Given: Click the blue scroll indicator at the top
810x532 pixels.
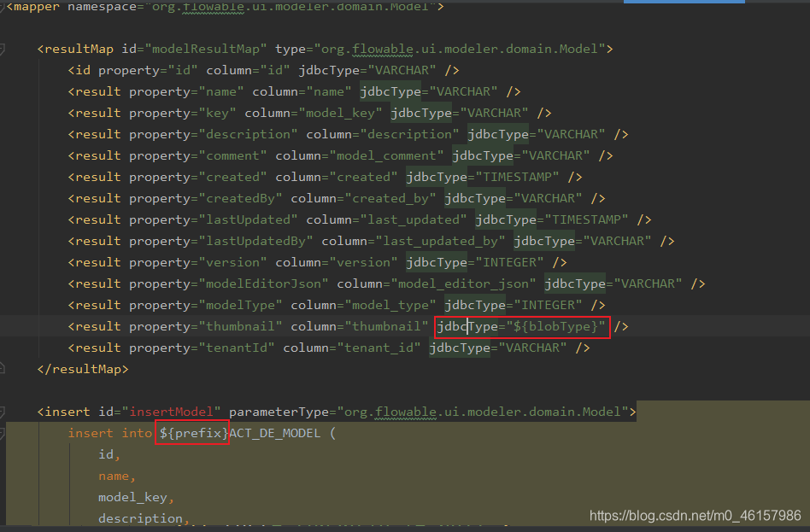Looking at the screenshot, I should point(684,3).
